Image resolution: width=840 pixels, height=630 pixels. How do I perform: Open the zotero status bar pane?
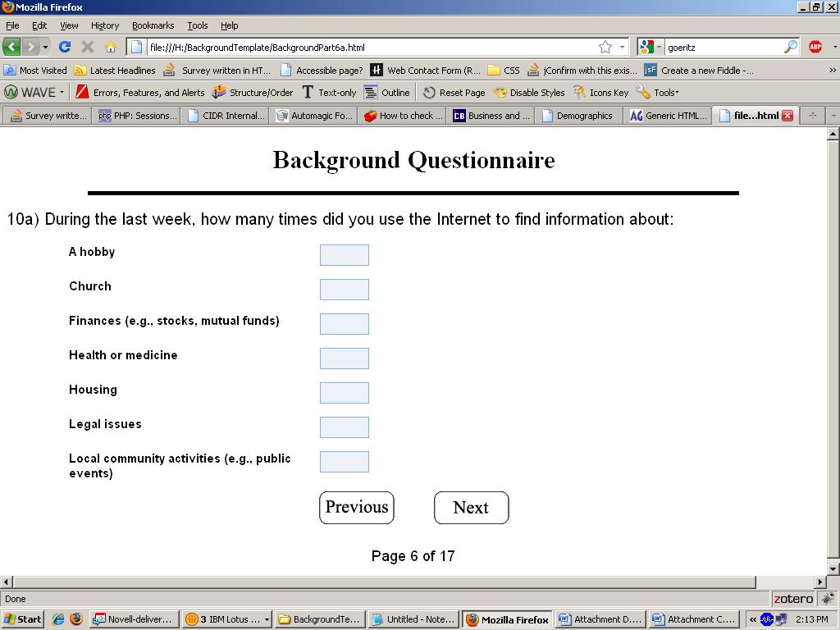[x=793, y=598]
